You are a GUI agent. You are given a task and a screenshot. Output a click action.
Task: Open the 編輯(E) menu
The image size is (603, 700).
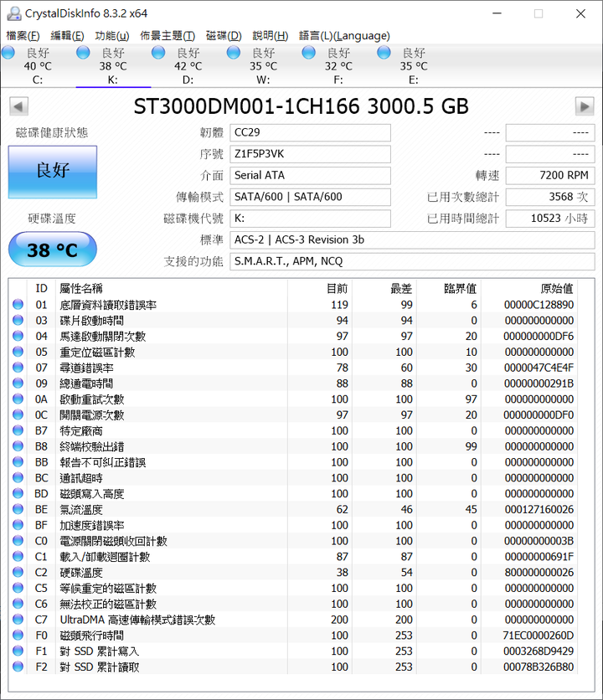[x=67, y=35]
